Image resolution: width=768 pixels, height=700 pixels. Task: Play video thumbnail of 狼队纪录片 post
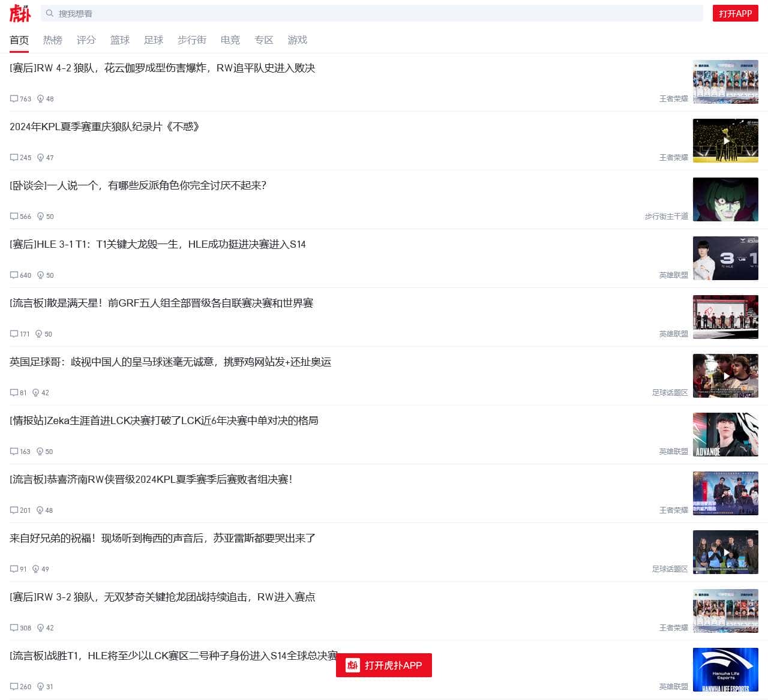[725, 140]
